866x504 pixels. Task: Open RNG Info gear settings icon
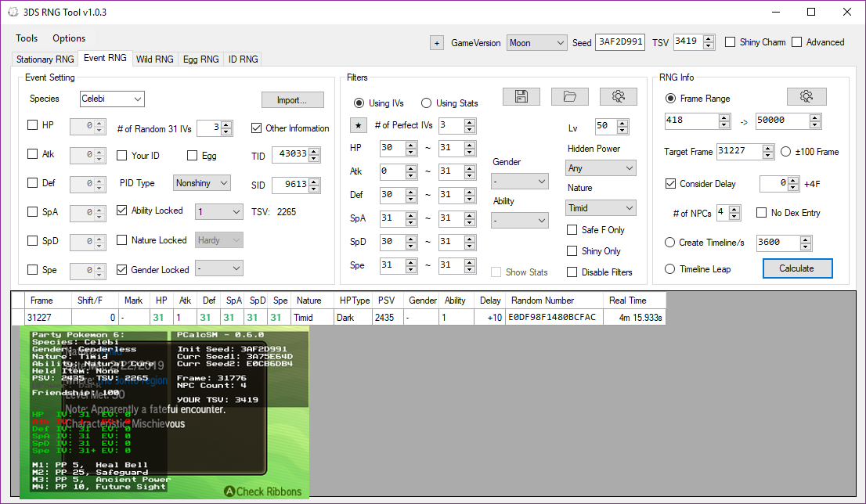pyautogui.click(x=806, y=96)
